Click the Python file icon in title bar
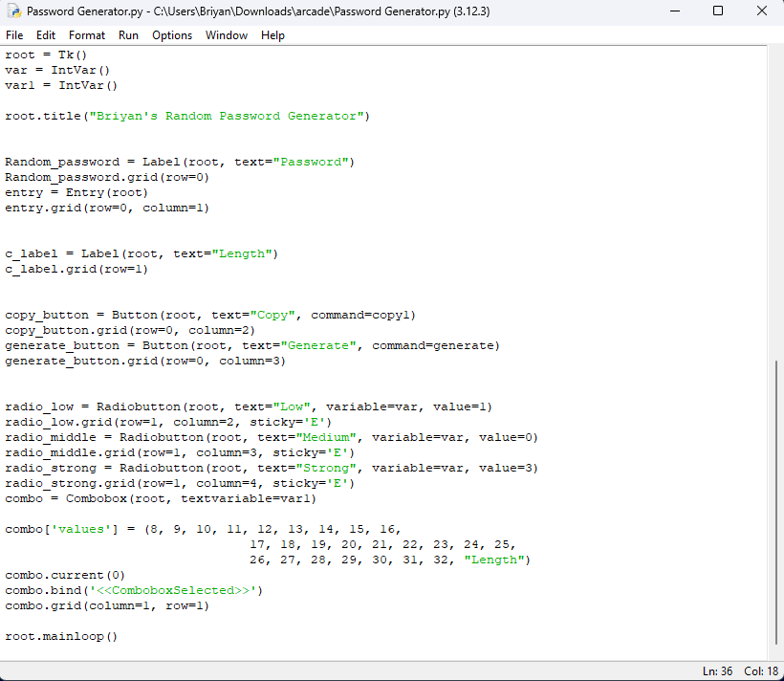784x681 pixels. click(x=14, y=11)
